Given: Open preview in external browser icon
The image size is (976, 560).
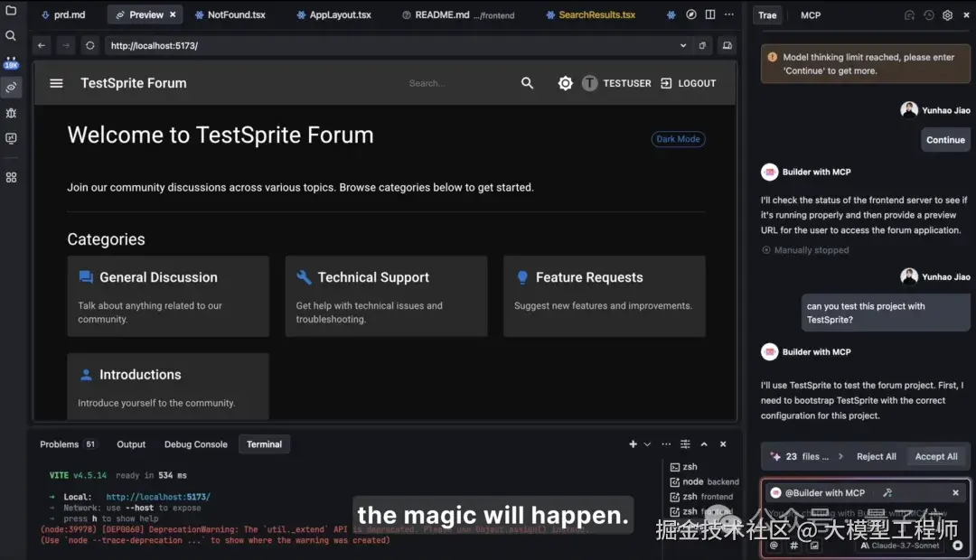Looking at the screenshot, I should 702,45.
